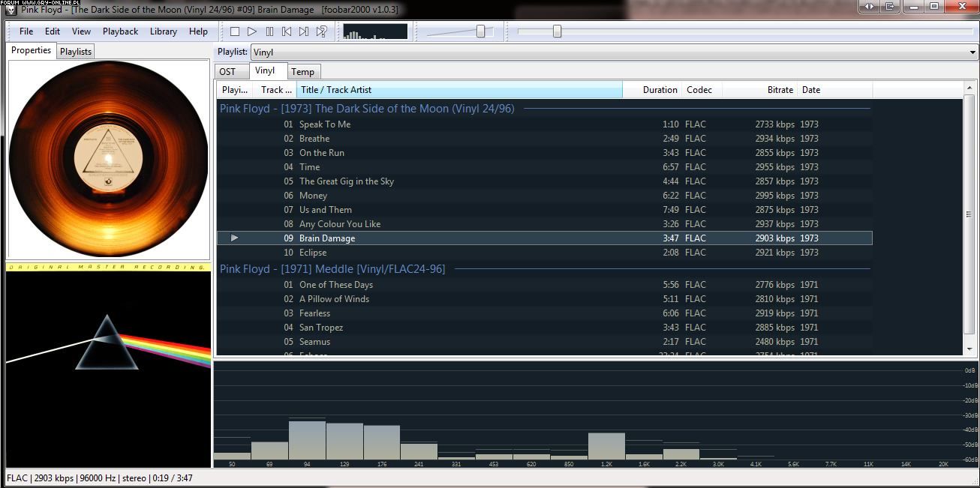The image size is (980, 488).
Task: Adjust the volume slider handle
Action: click(x=480, y=31)
